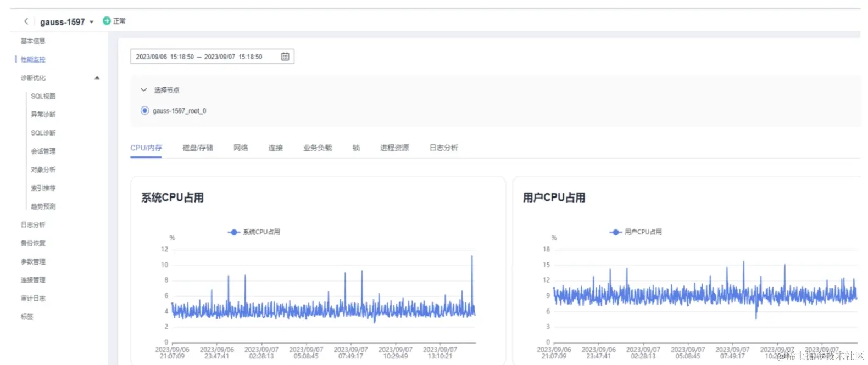Image resolution: width=868 pixels, height=365 pixels.
Task: Click the date range input field
Action: [212, 57]
